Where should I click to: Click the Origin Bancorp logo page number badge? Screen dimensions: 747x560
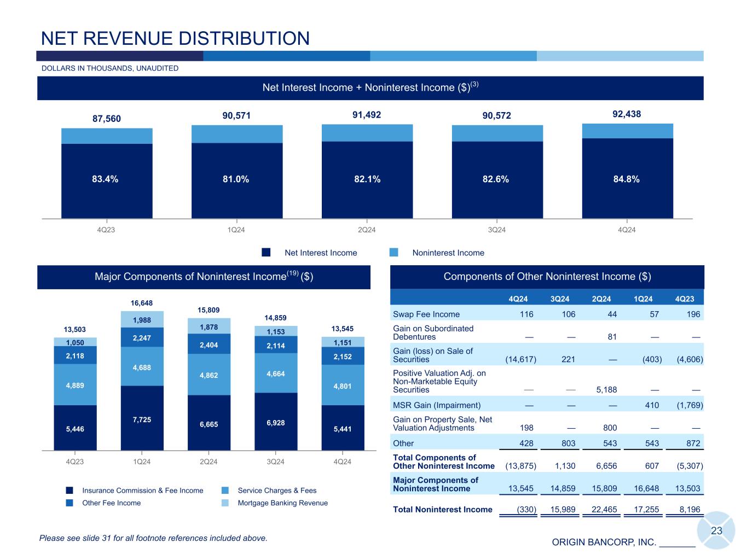[717, 530]
